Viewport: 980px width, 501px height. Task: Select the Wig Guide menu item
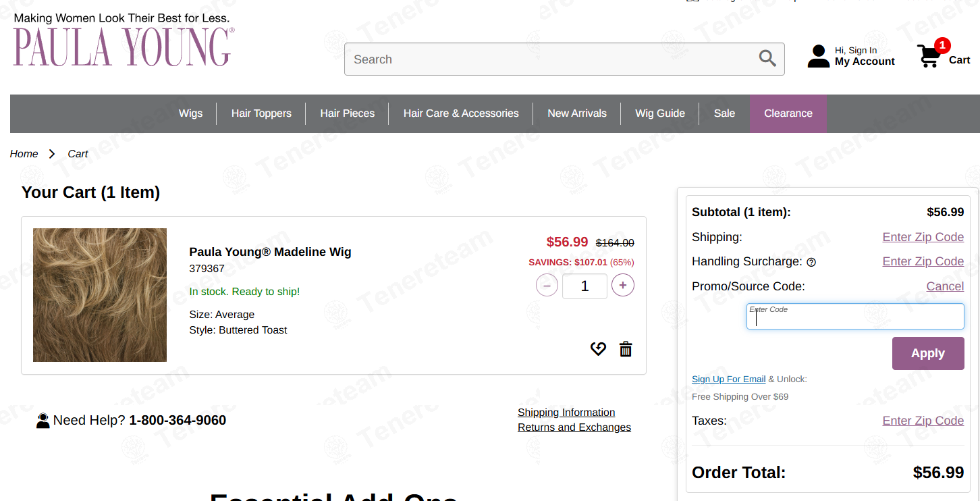point(660,113)
